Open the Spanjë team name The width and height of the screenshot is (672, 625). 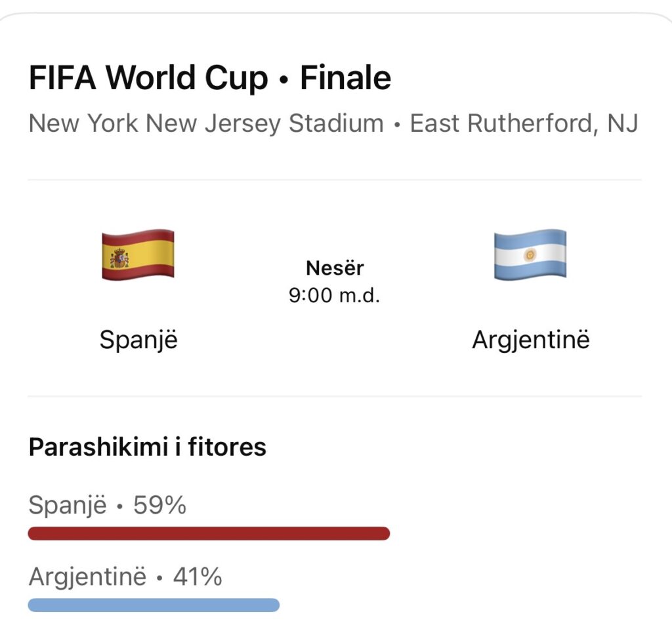(x=138, y=340)
